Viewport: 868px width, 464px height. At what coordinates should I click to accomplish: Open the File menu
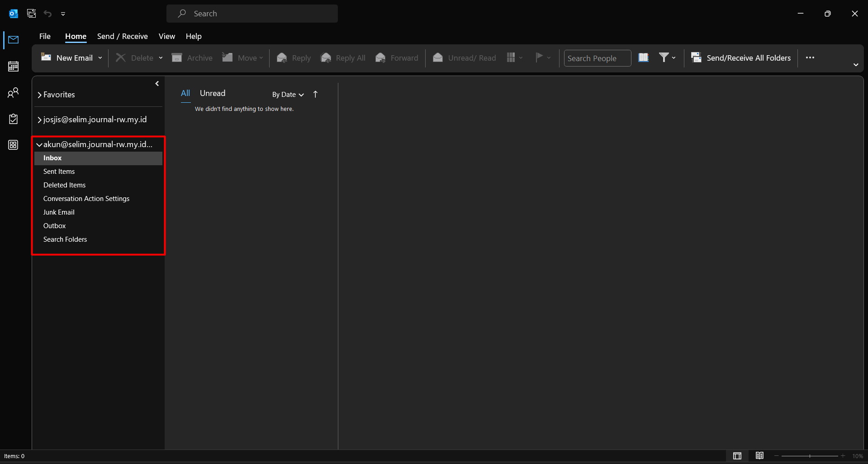[45, 36]
